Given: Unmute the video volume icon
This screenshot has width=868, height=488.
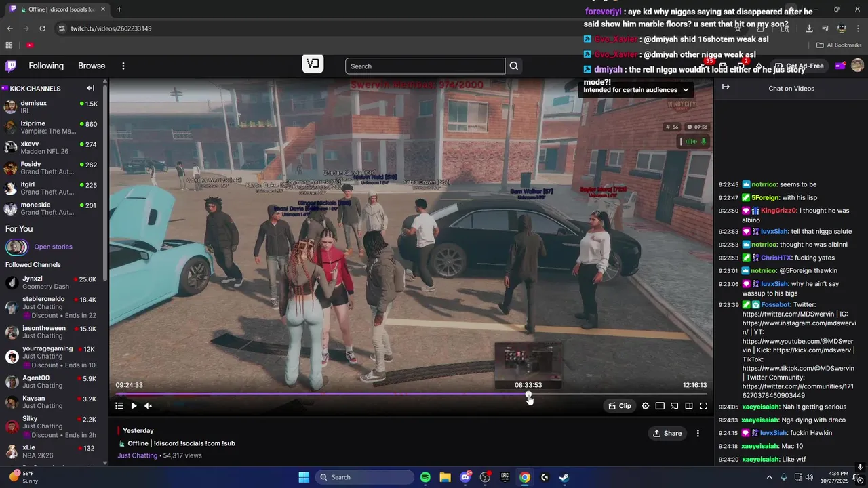Looking at the screenshot, I should tap(149, 406).
